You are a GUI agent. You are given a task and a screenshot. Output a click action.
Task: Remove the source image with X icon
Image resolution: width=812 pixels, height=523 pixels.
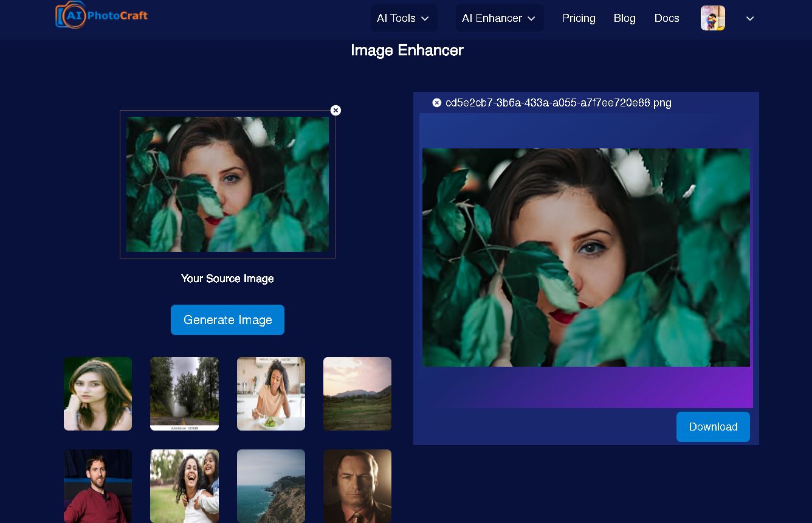(335, 110)
